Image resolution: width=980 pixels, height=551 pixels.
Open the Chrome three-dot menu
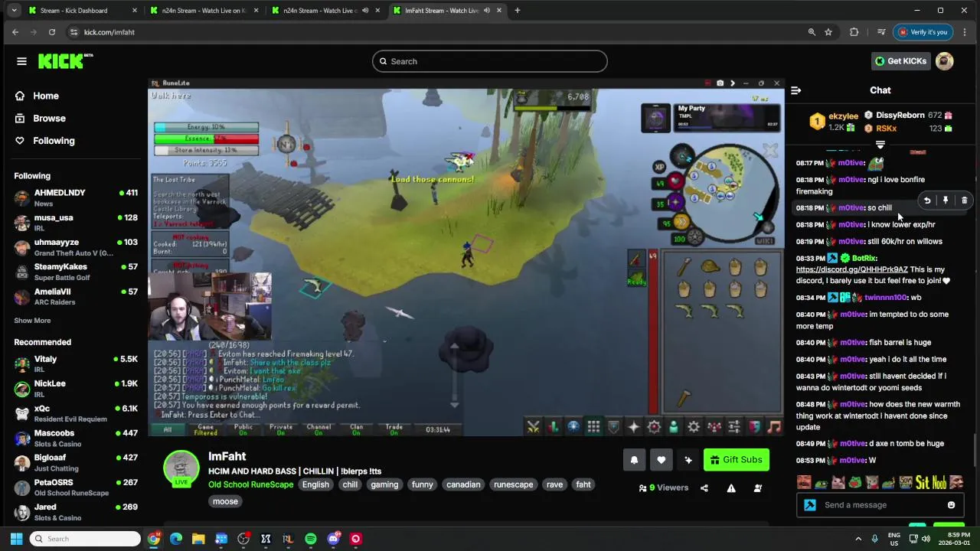click(x=965, y=32)
